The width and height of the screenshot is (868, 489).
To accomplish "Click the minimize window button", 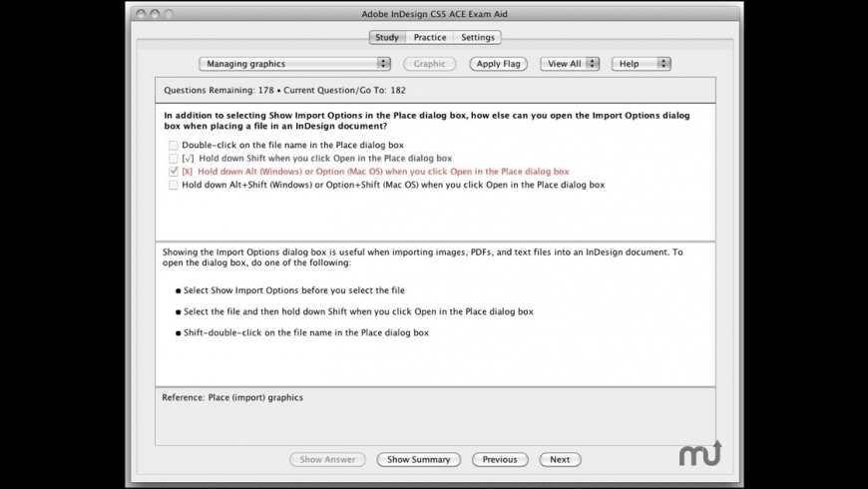I will click(x=155, y=14).
